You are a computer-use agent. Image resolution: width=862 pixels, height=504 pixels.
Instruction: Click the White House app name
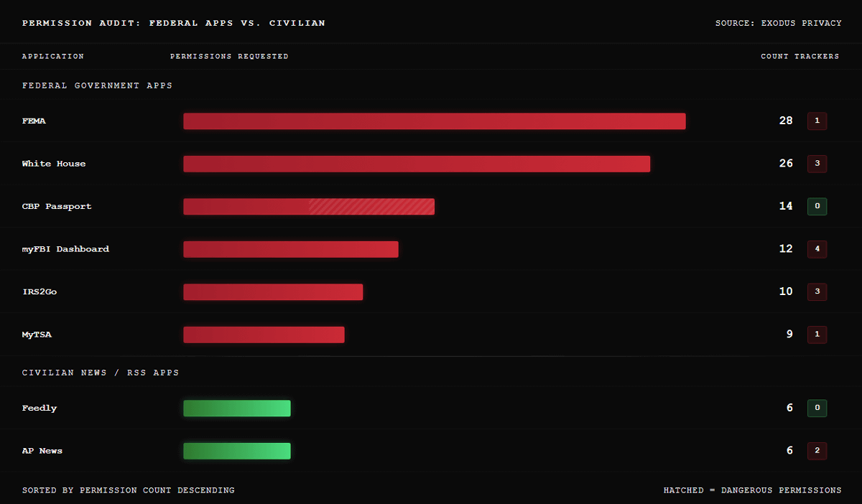pos(54,164)
